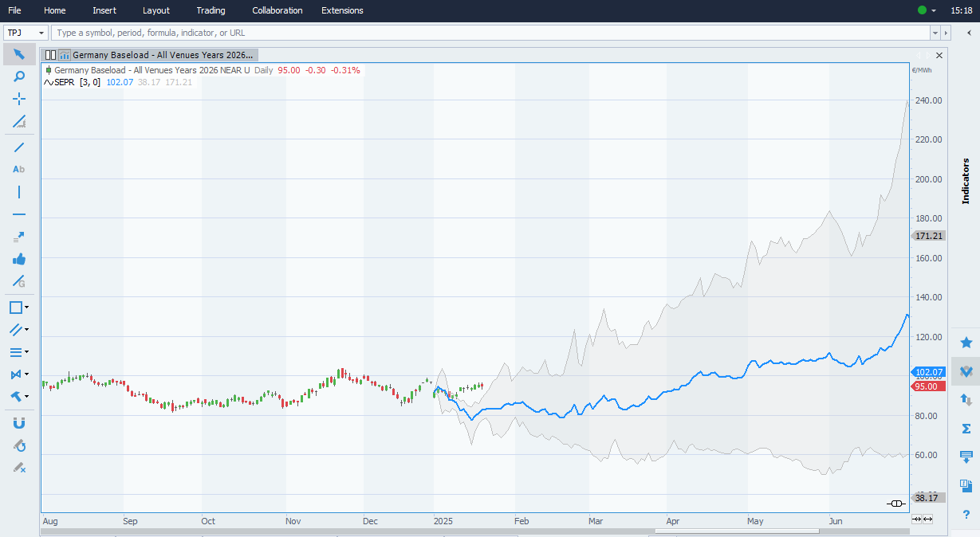Select the crosshair cursor tool
This screenshot has width=980, height=537.
click(19, 99)
